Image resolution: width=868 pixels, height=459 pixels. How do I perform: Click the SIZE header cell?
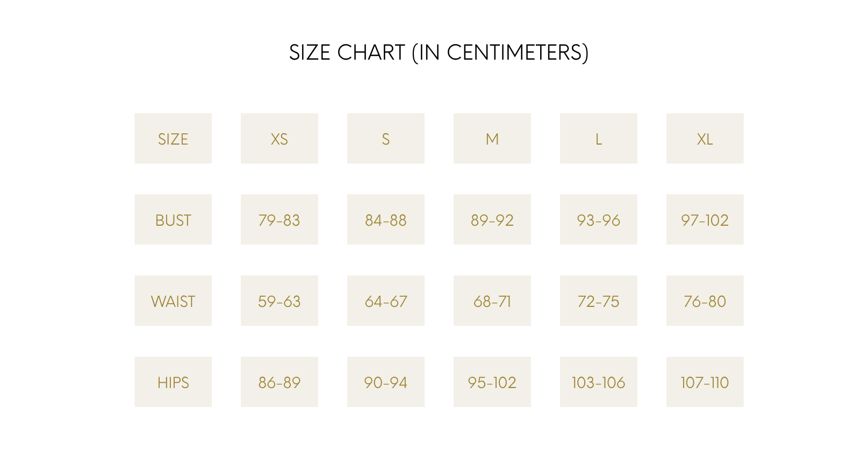tap(173, 138)
